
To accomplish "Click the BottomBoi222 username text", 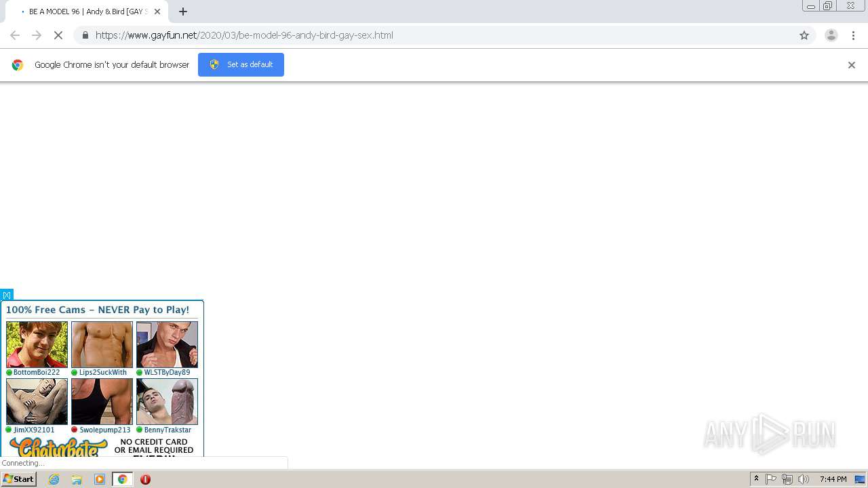I will [x=37, y=373].
